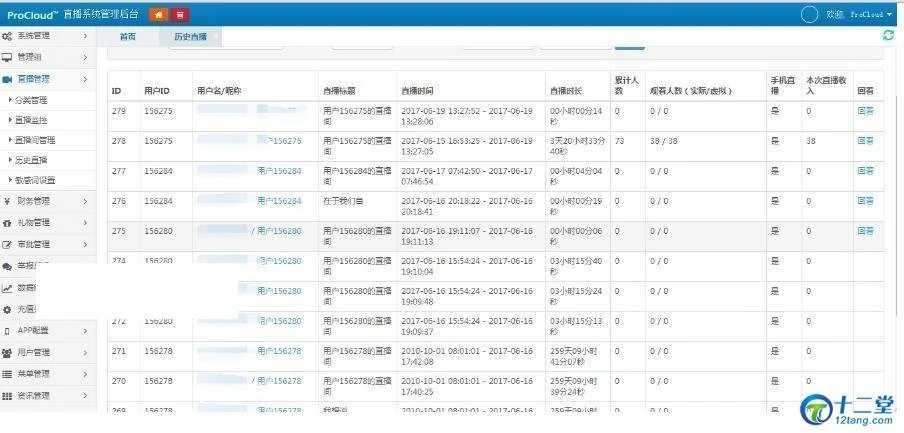Open user link 用户156284 in row 277
The image size is (904, 433).
click(x=279, y=171)
